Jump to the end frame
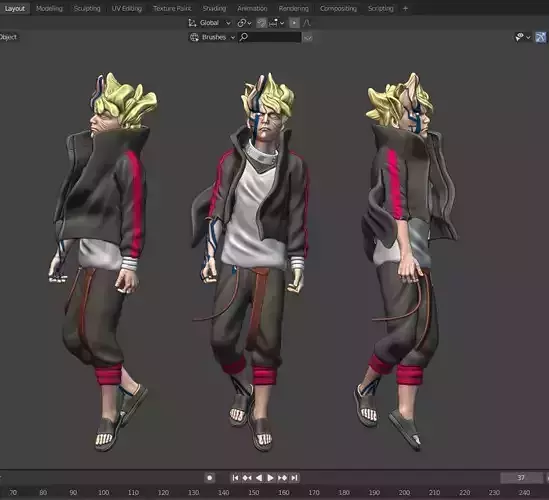This screenshot has width=549, height=500. pos(294,478)
